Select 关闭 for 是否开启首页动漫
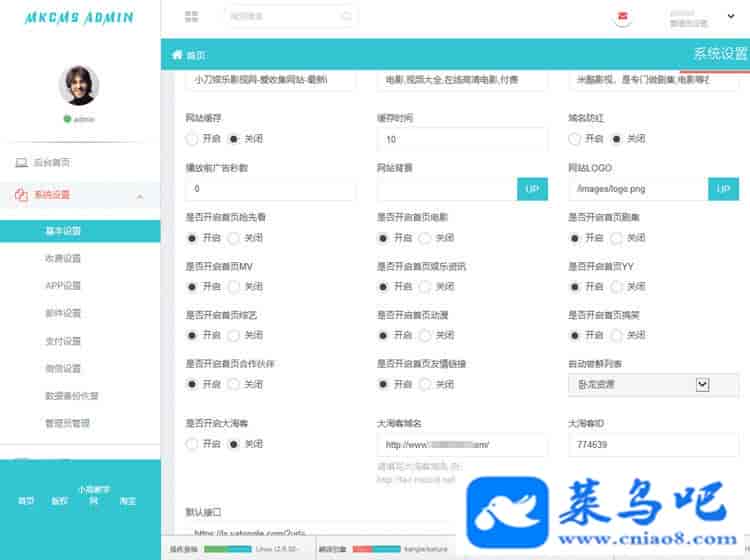 click(425, 336)
